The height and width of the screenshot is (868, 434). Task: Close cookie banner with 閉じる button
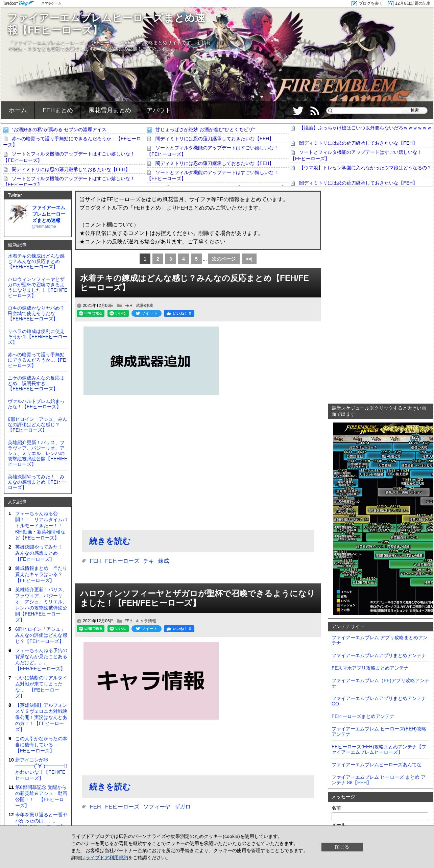coord(342,847)
